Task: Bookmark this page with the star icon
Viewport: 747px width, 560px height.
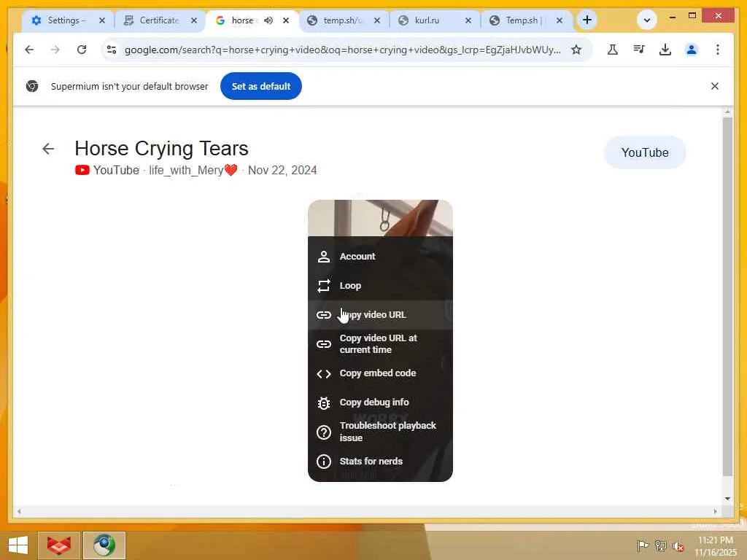Action: tap(576, 50)
